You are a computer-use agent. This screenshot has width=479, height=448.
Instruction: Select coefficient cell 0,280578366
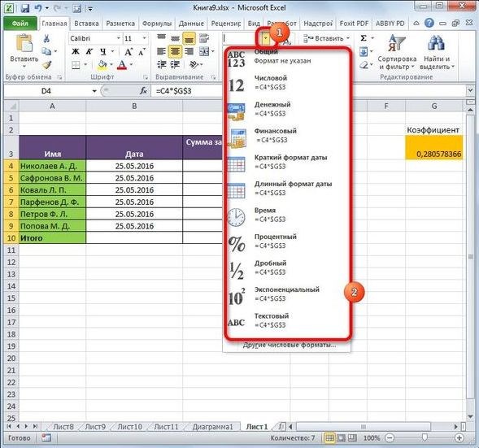[433, 148]
